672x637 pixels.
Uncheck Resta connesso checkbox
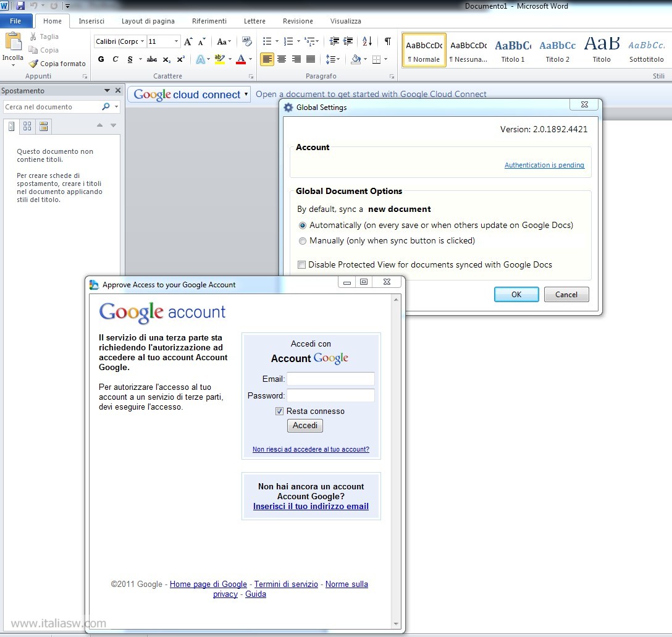tap(279, 411)
